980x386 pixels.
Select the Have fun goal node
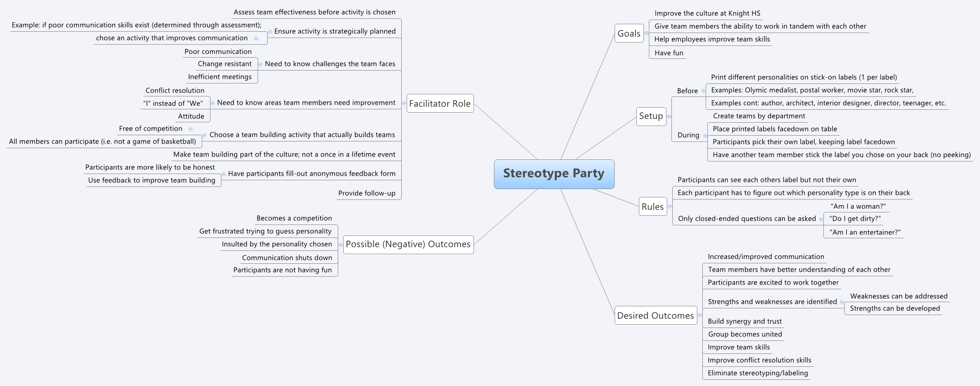point(667,53)
